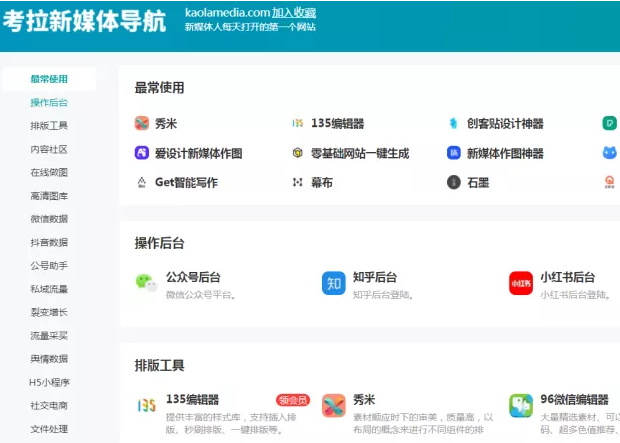This screenshot has height=443, width=620.
Task: Click the 创客贴设计神器 icon
Action: (454, 123)
